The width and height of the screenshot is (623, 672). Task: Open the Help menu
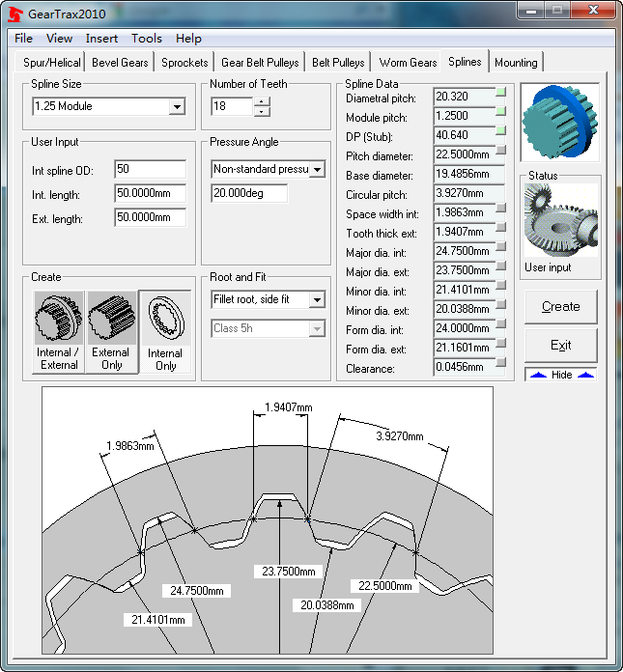pos(188,39)
